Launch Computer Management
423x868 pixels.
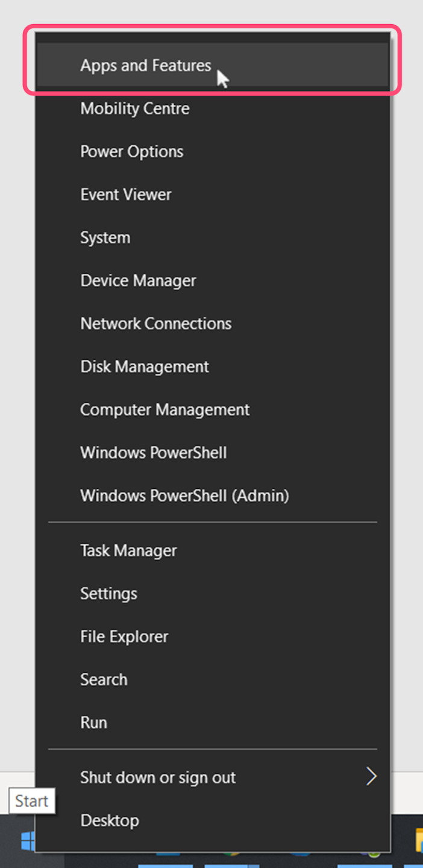165,410
